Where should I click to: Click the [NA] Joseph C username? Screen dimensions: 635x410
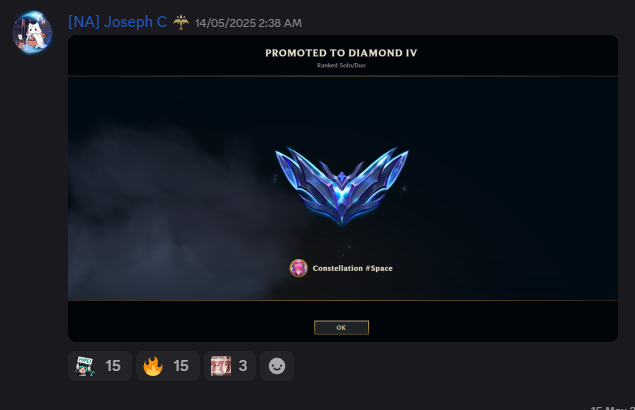117,22
